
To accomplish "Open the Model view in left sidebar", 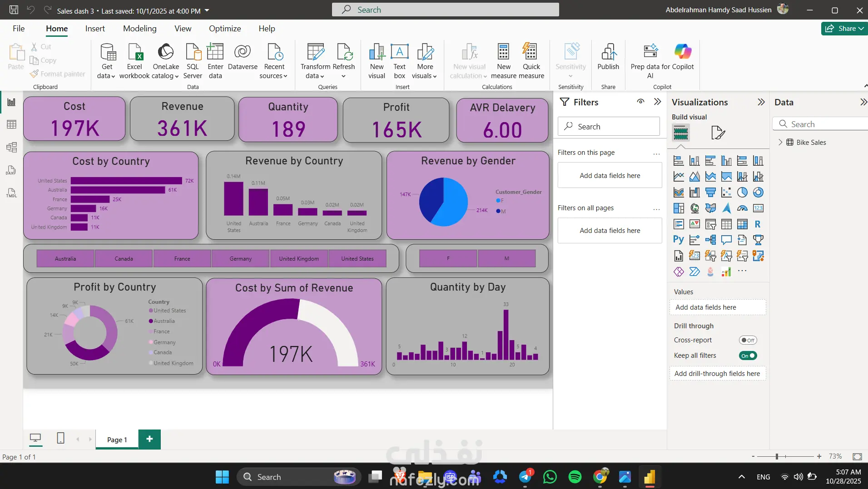I will pos(12,147).
